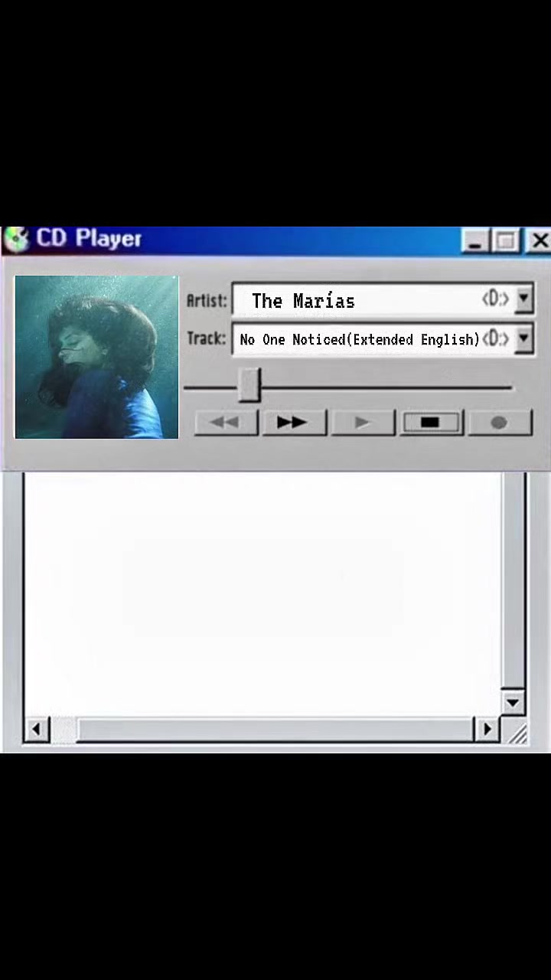Stop playback with the stop button
The image size is (551, 980).
point(431,423)
